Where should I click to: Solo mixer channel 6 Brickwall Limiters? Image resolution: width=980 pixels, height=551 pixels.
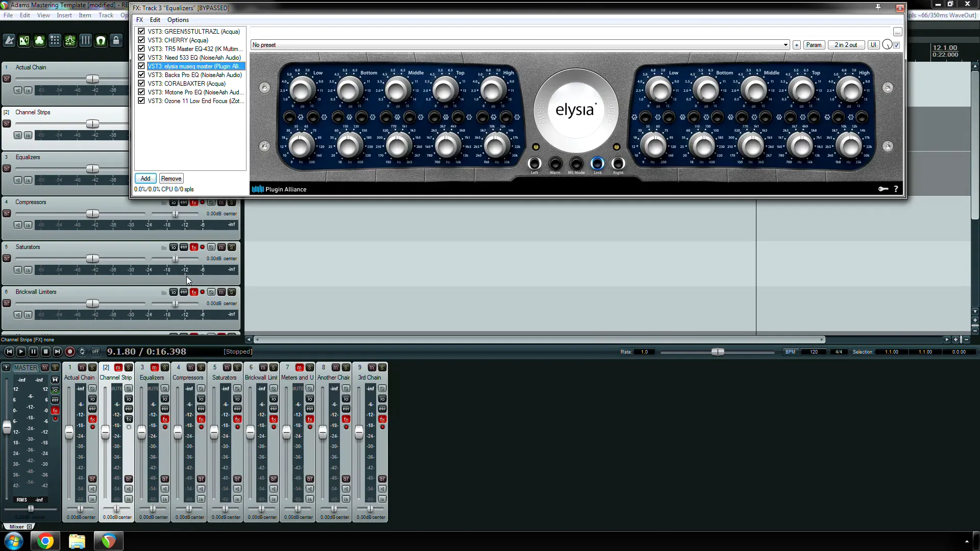274,368
